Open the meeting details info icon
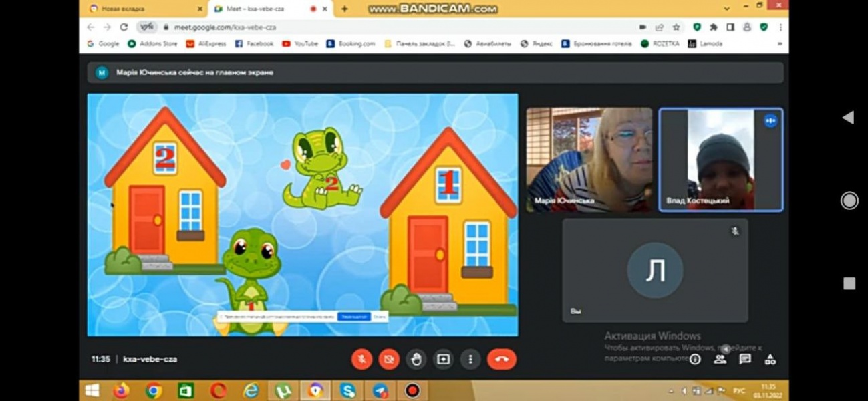This screenshot has width=868, height=401. [x=695, y=359]
